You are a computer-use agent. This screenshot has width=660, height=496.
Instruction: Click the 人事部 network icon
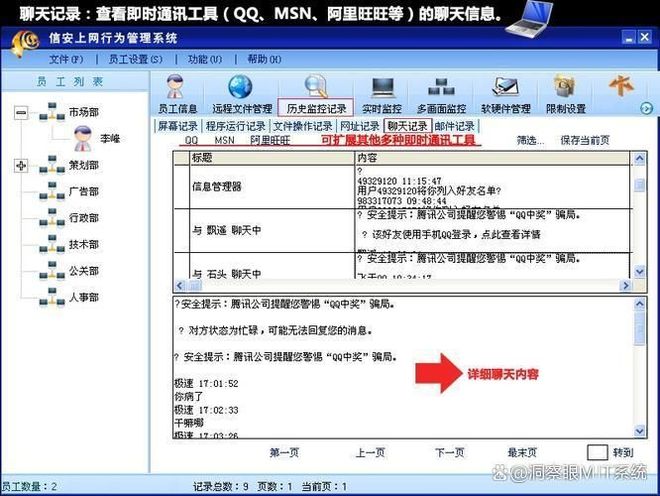(52, 297)
